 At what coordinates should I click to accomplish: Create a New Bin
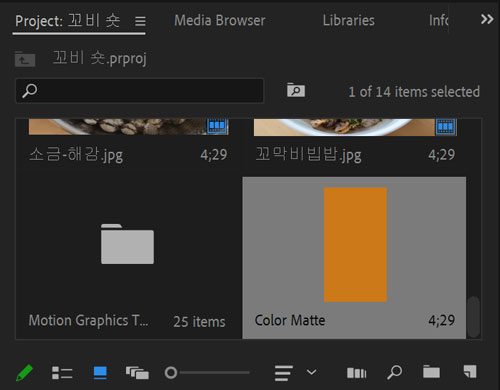tap(431, 372)
